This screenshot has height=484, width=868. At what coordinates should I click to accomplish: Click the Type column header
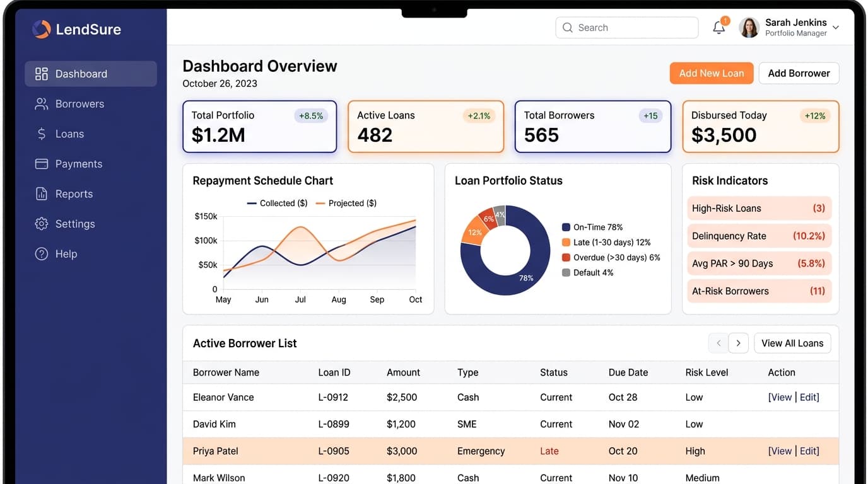click(x=468, y=372)
